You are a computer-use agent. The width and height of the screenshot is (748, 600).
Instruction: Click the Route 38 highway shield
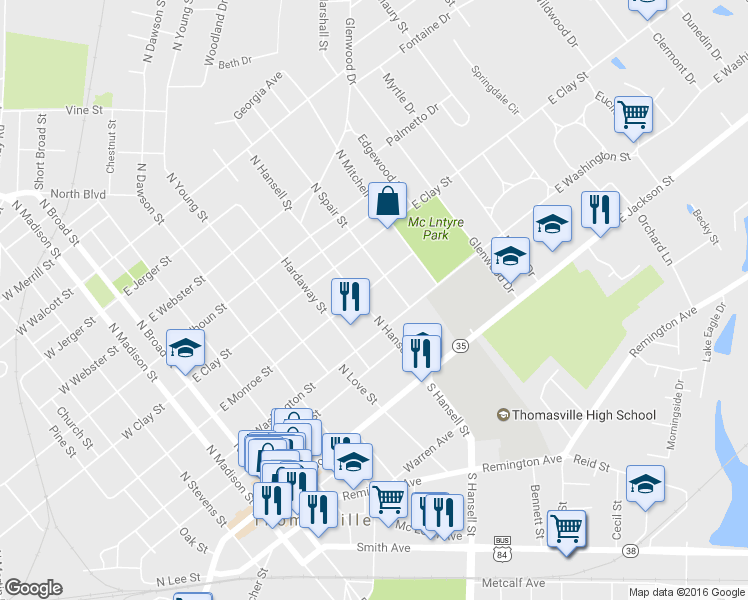630,551
